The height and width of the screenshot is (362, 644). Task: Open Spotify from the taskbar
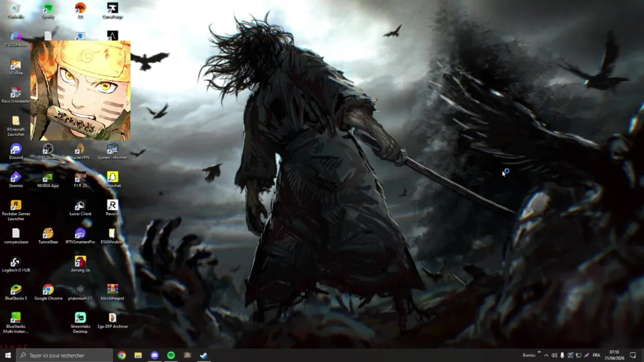(x=171, y=355)
